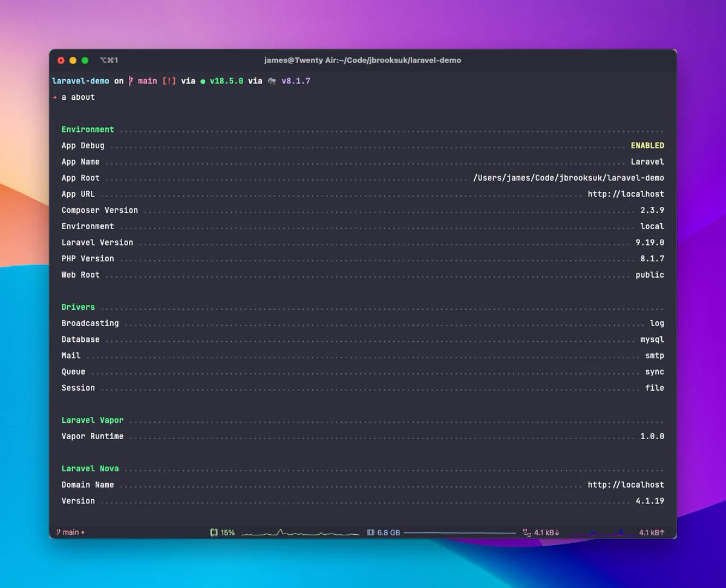The width and height of the screenshot is (726, 588).
Task: Click the [!] git status indicator
Action: 169,80
